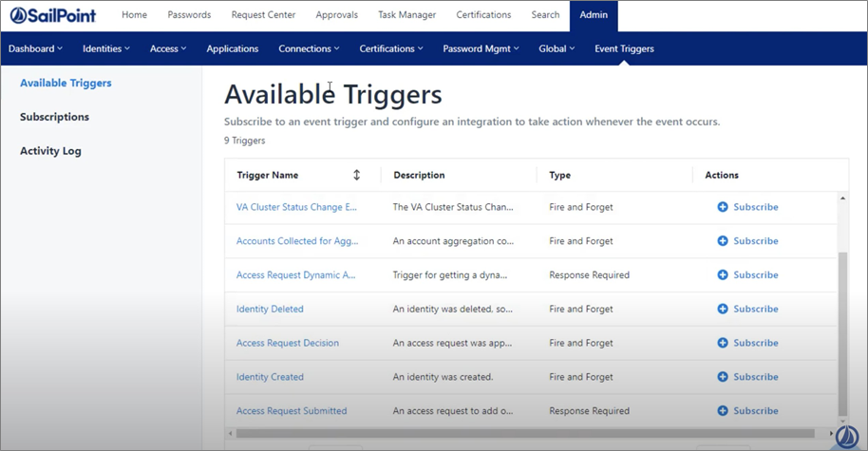Expand the Identities dropdown menu
Screen dimensions: 868x451
coord(106,48)
